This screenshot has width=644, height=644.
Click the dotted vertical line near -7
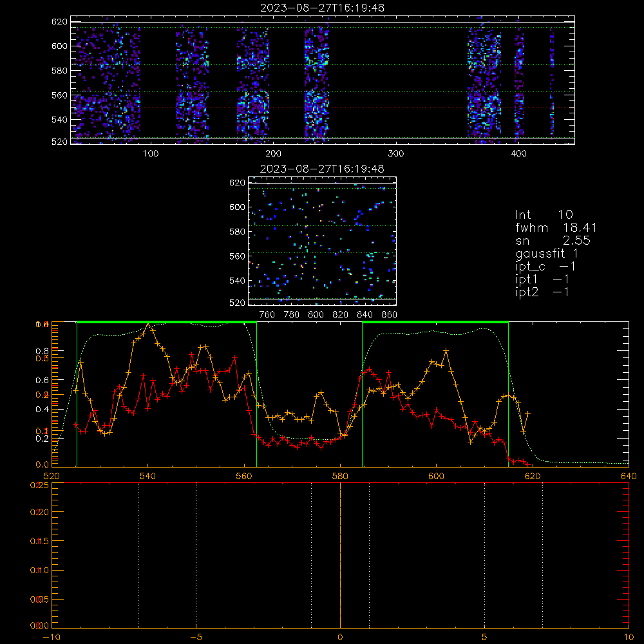point(138,555)
